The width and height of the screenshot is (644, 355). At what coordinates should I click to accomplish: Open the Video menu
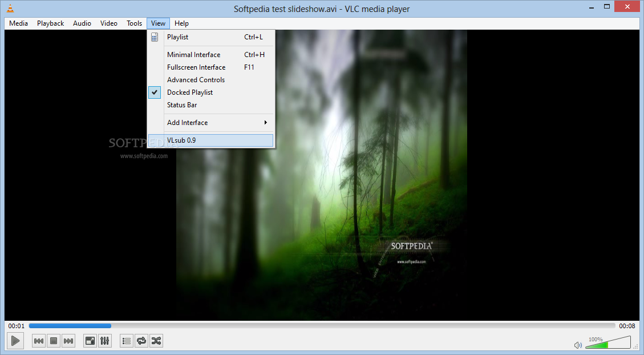[109, 23]
